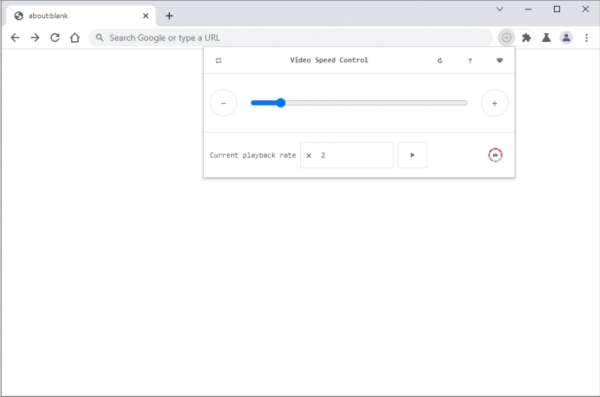Click the 'Video Speed Control' title text
This screenshot has height=397, width=600.
coord(329,60)
